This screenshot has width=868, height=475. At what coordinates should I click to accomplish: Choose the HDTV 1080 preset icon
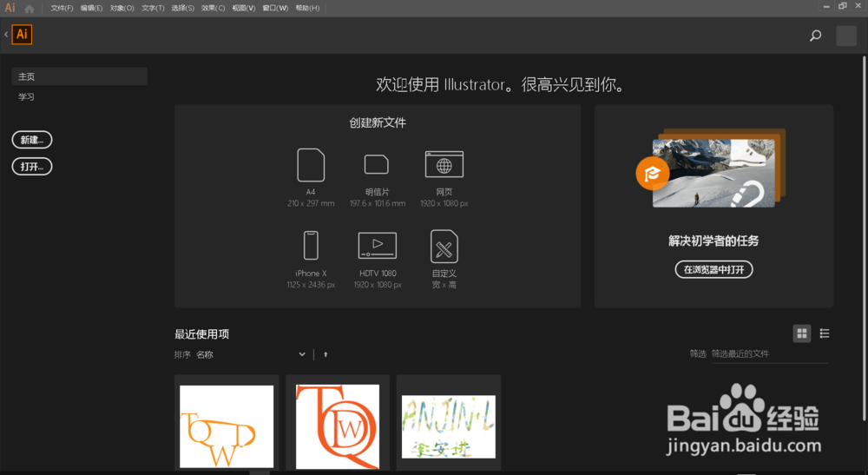378,245
